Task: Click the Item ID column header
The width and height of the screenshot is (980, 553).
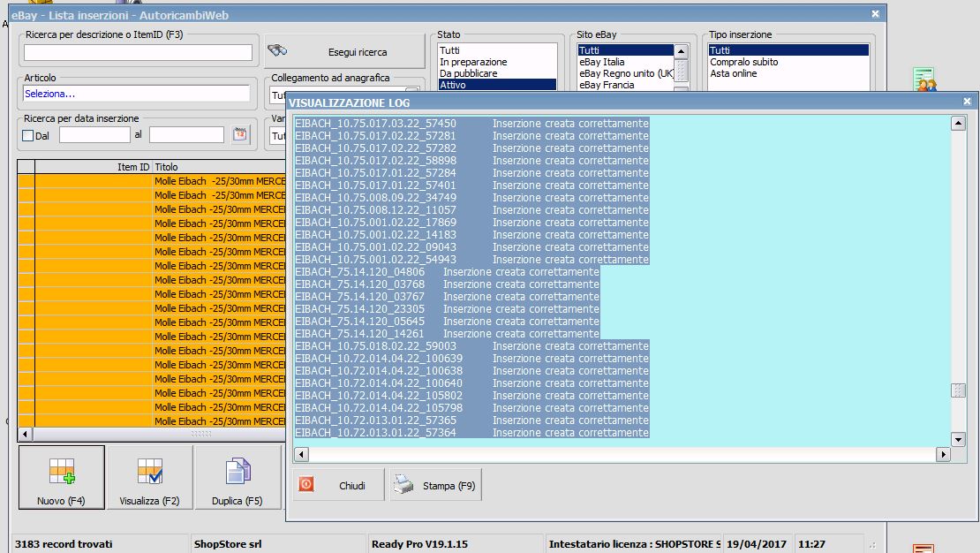Action: coord(94,167)
